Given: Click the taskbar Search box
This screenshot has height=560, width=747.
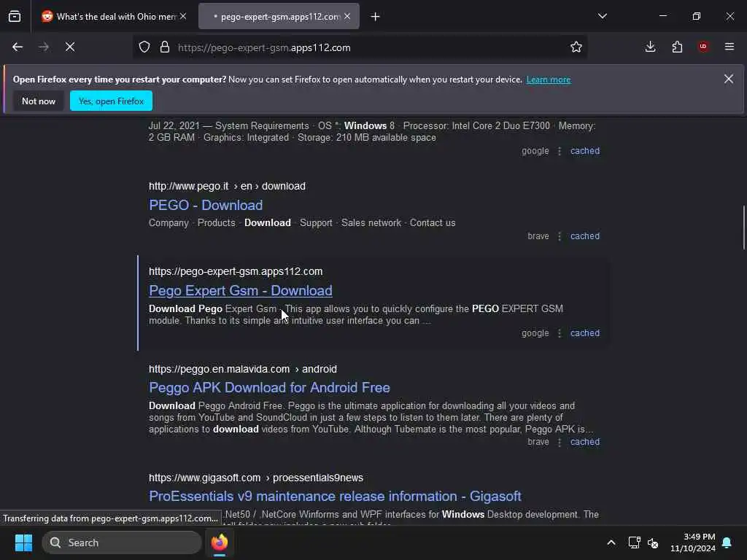Looking at the screenshot, I should pos(122,542).
